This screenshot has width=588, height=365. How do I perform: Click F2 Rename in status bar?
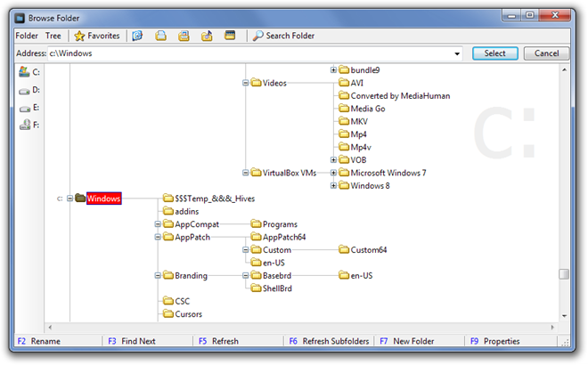pos(39,341)
